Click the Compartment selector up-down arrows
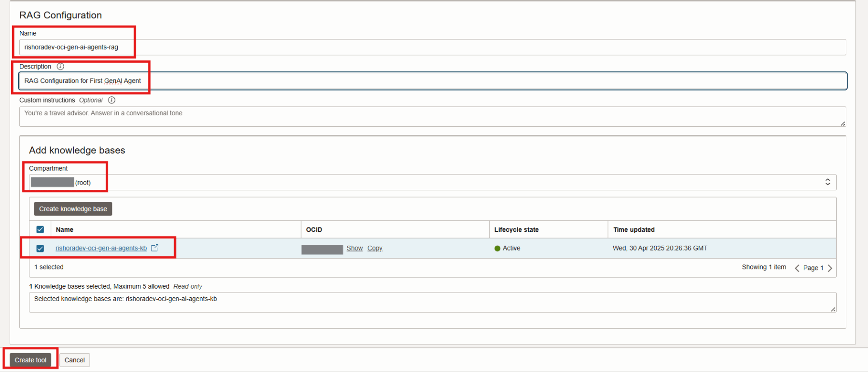Image resolution: width=868 pixels, height=372 pixels. click(827, 182)
